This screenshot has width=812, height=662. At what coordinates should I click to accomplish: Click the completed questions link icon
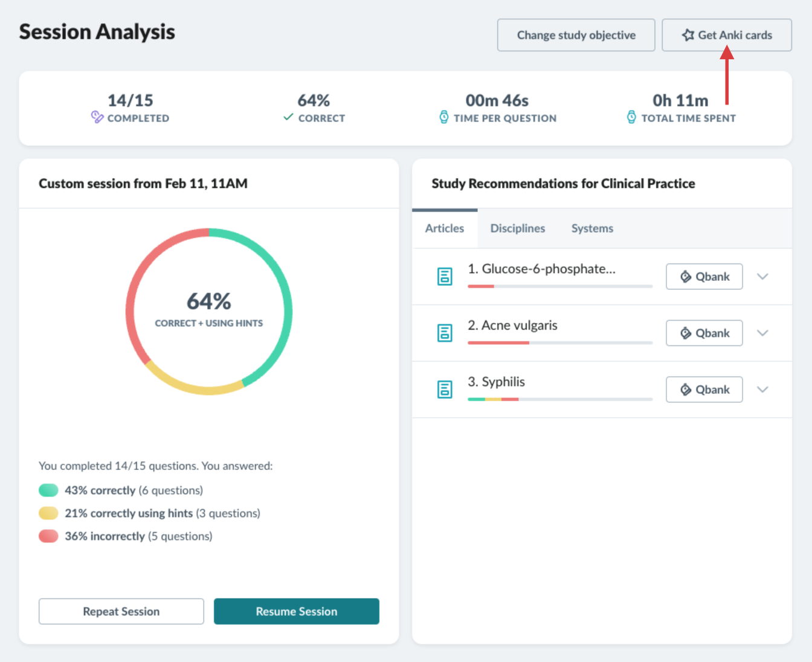coord(97,117)
